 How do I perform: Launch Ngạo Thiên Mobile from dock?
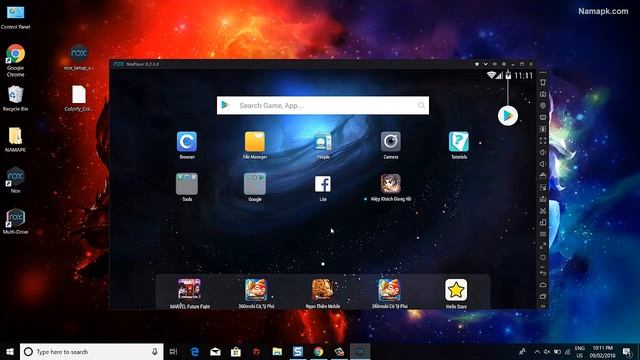322,290
